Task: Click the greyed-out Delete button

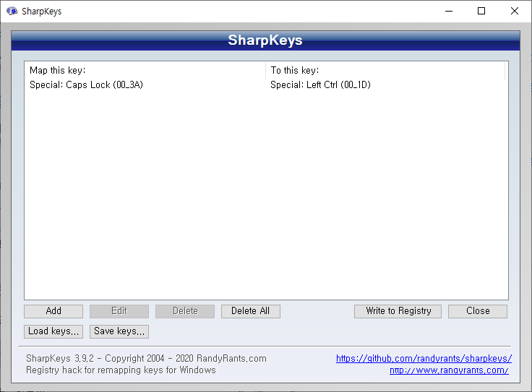Action: (x=185, y=311)
